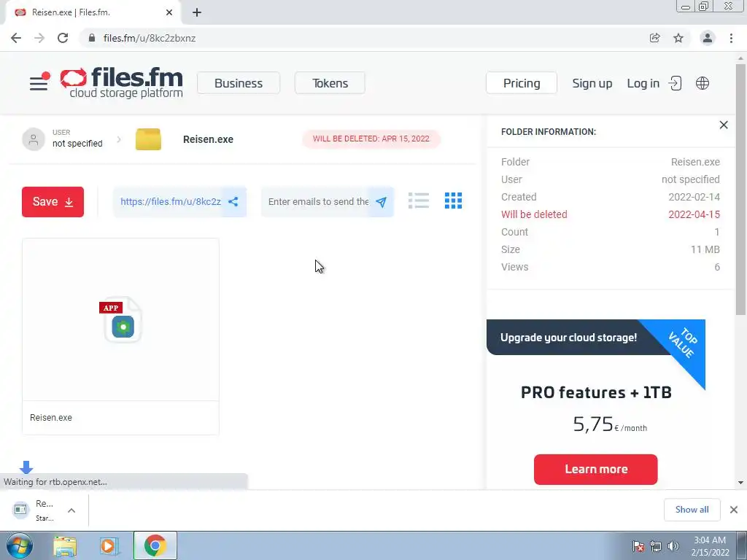Image resolution: width=747 pixels, height=560 pixels.
Task: Select the files.fm share link field
Action: (x=170, y=202)
